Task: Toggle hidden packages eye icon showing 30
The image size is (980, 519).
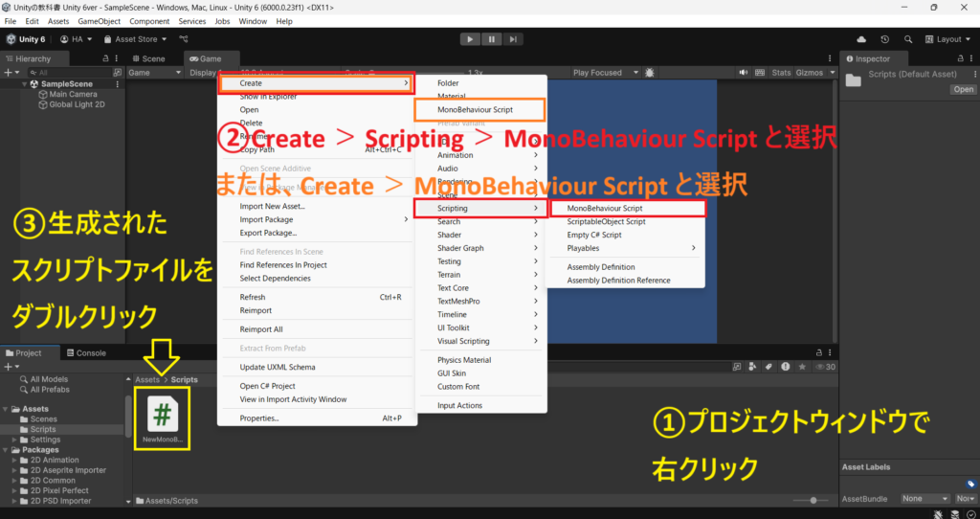Action: (x=825, y=367)
